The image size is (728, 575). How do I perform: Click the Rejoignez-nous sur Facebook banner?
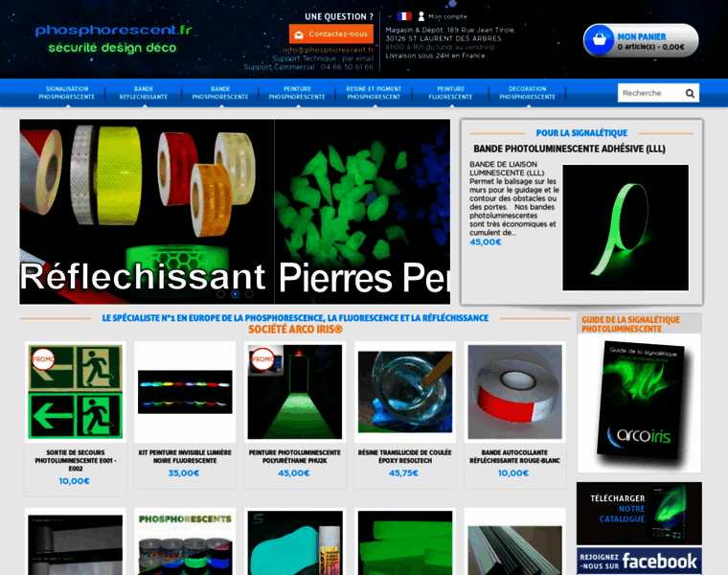(x=639, y=561)
